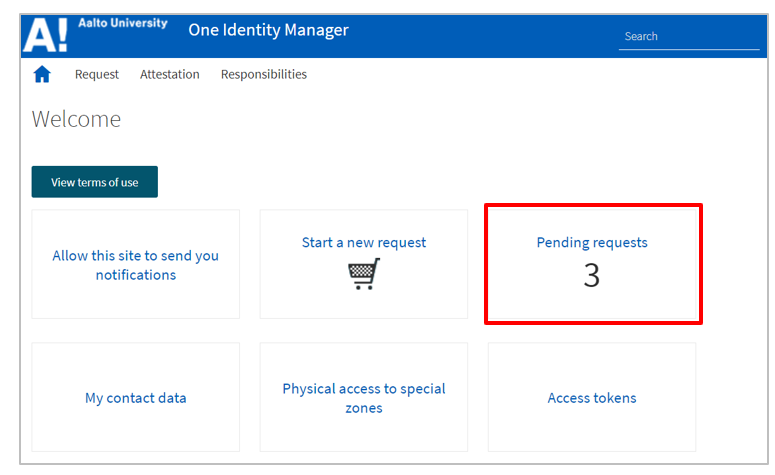
Task: Click the Aalto University text in header
Action: click(123, 24)
